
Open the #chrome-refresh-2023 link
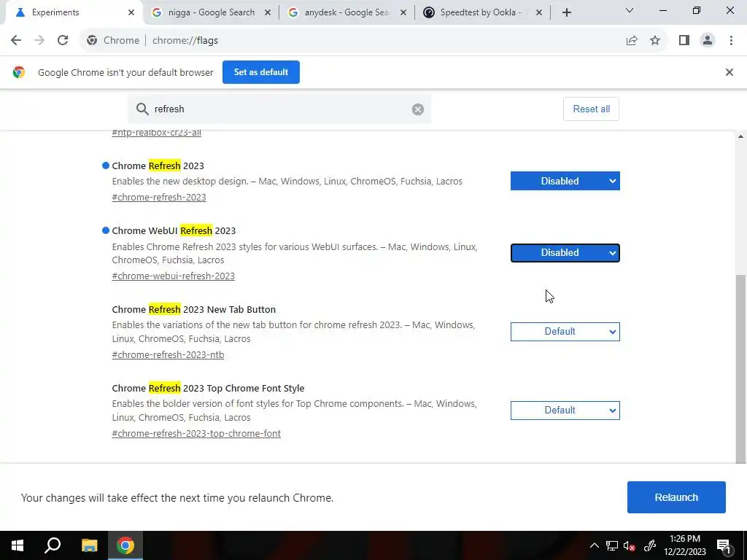coord(159,197)
